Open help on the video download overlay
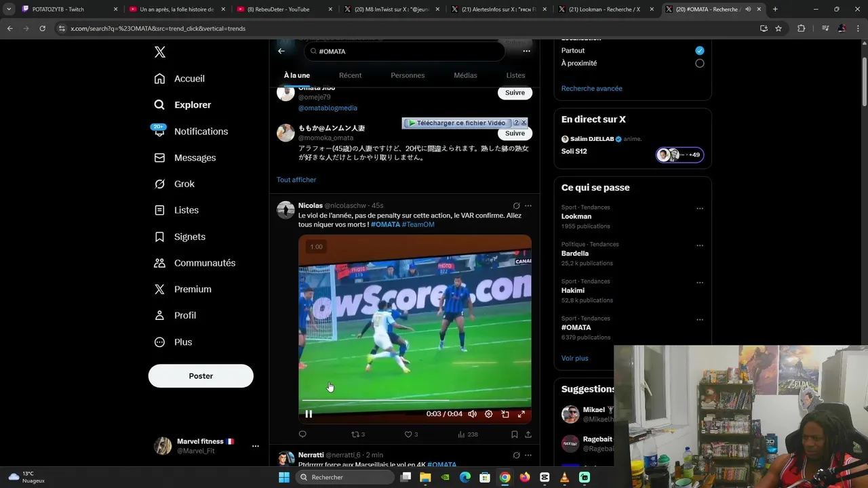This screenshot has height=488, width=868. click(x=516, y=123)
